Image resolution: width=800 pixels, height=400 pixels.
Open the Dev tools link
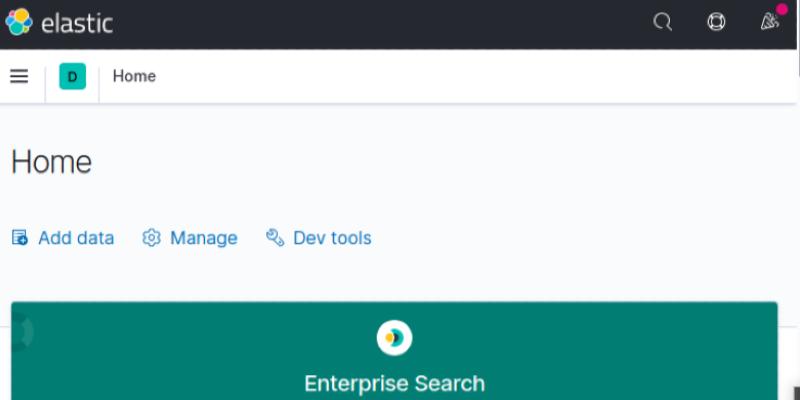point(332,238)
